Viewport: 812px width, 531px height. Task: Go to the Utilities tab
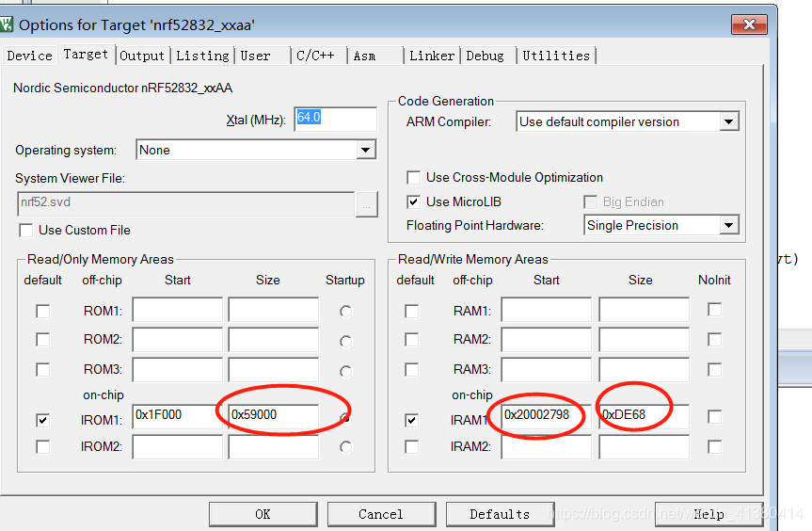(556, 56)
